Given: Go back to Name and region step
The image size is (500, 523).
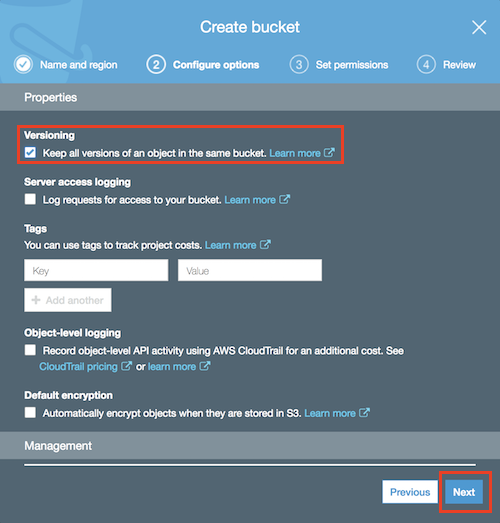Looking at the screenshot, I should click(x=79, y=65).
